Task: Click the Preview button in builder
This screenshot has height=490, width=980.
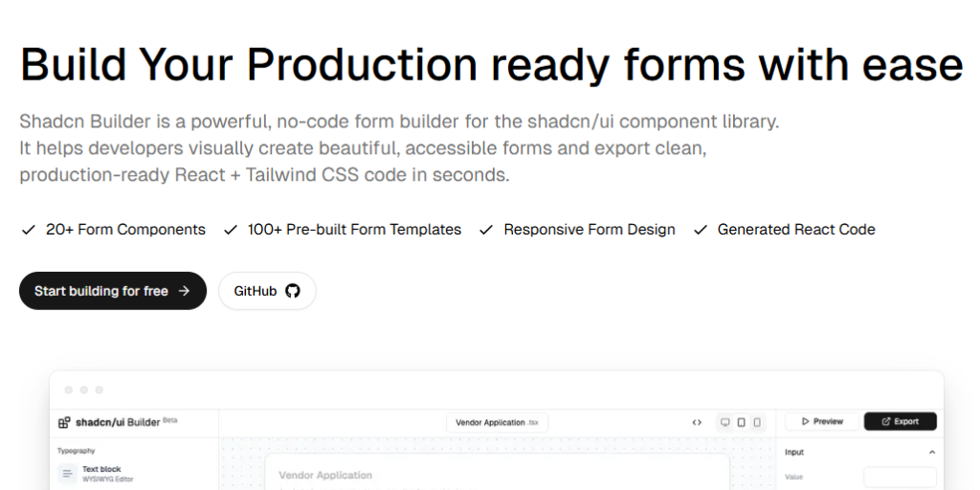Action: (x=822, y=421)
